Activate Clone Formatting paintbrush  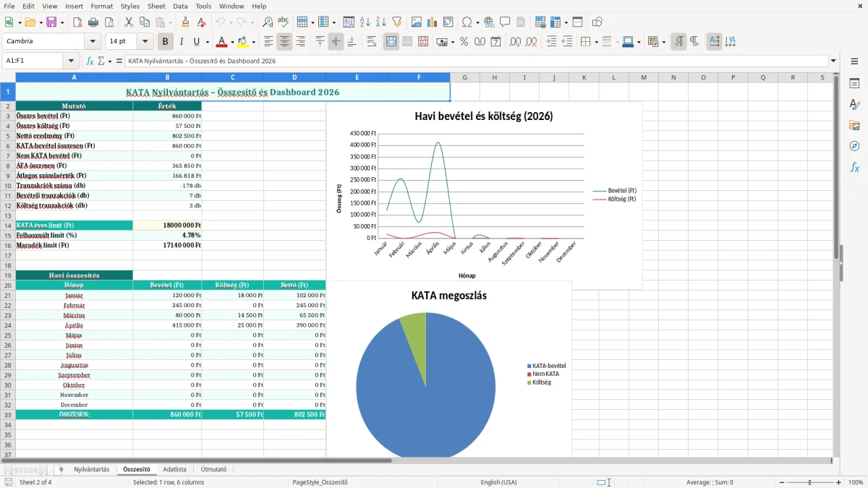(x=185, y=22)
